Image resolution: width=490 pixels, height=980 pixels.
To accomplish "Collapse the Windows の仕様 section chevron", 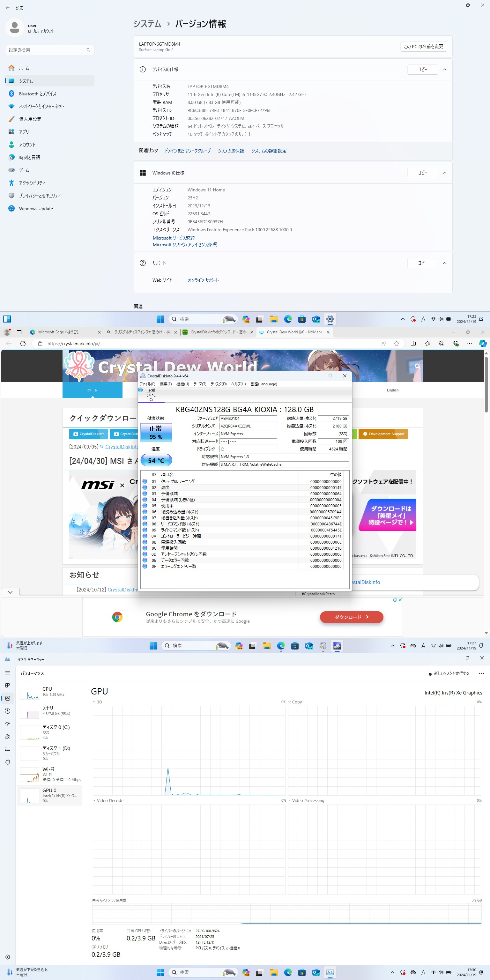I will 444,173.
